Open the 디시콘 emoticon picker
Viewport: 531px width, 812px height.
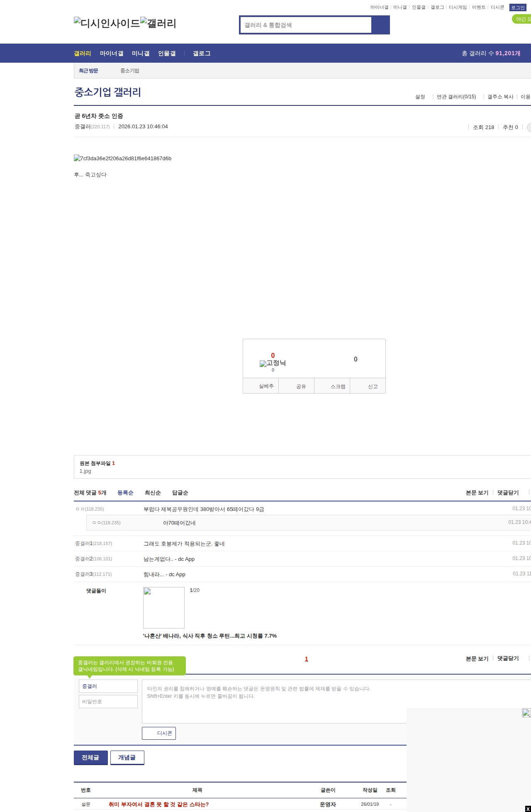click(159, 734)
